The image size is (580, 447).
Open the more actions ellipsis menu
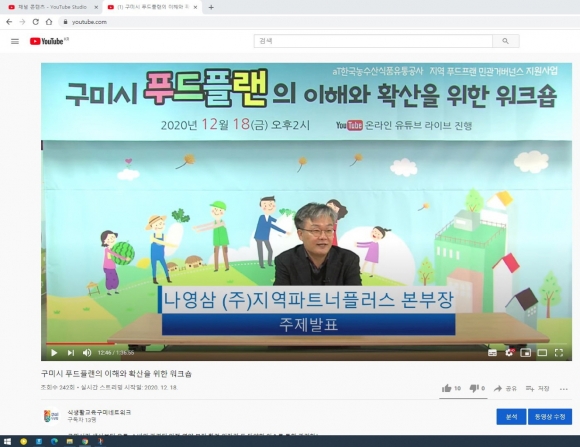click(x=563, y=389)
